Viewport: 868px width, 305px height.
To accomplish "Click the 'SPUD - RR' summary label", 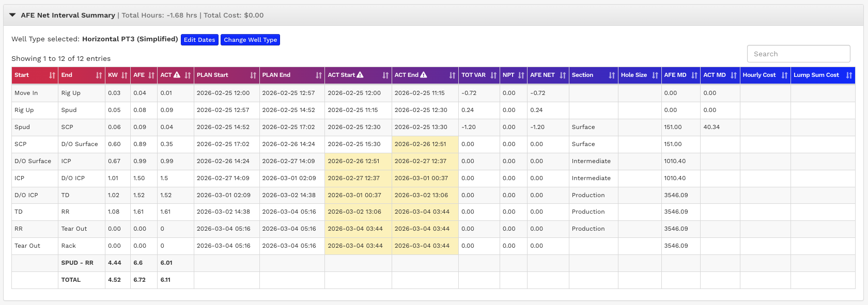I will pyautogui.click(x=78, y=263).
